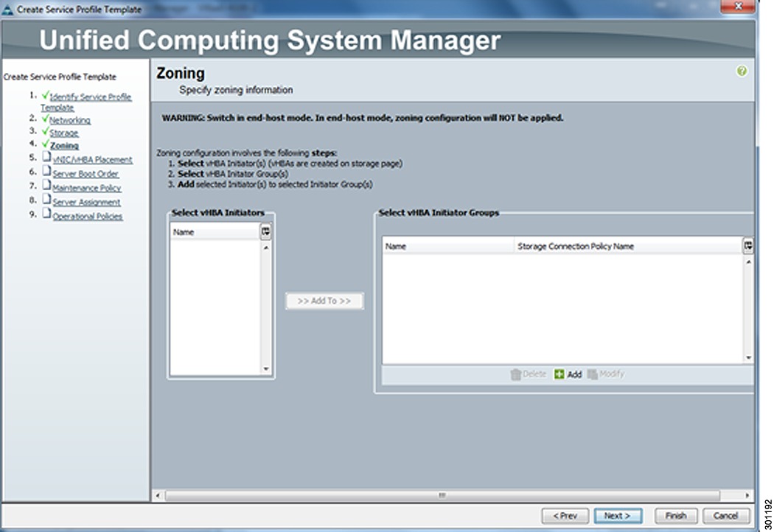Click right arrow of horizontal scrollbar
The height and width of the screenshot is (532, 774).
[747, 495]
